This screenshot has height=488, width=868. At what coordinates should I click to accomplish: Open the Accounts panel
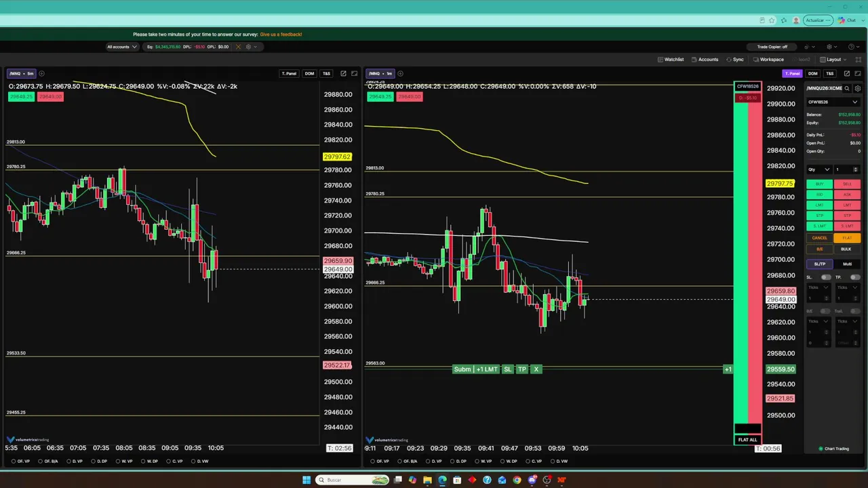[x=705, y=60]
